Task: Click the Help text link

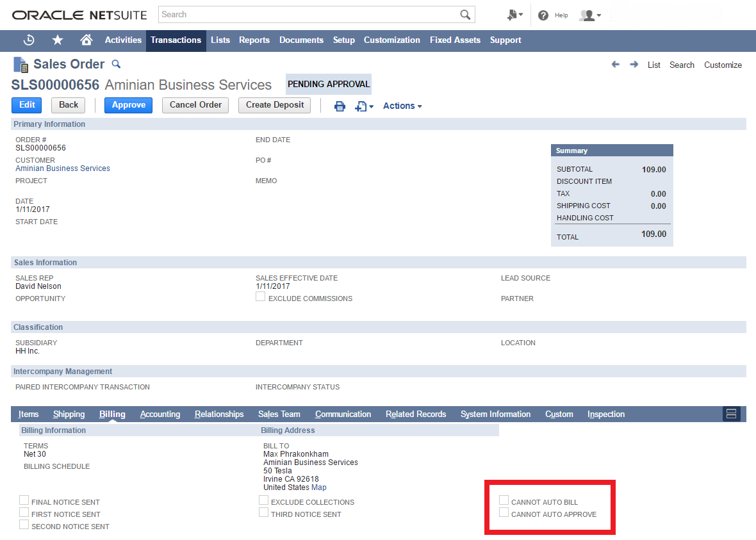Action: coord(561,15)
